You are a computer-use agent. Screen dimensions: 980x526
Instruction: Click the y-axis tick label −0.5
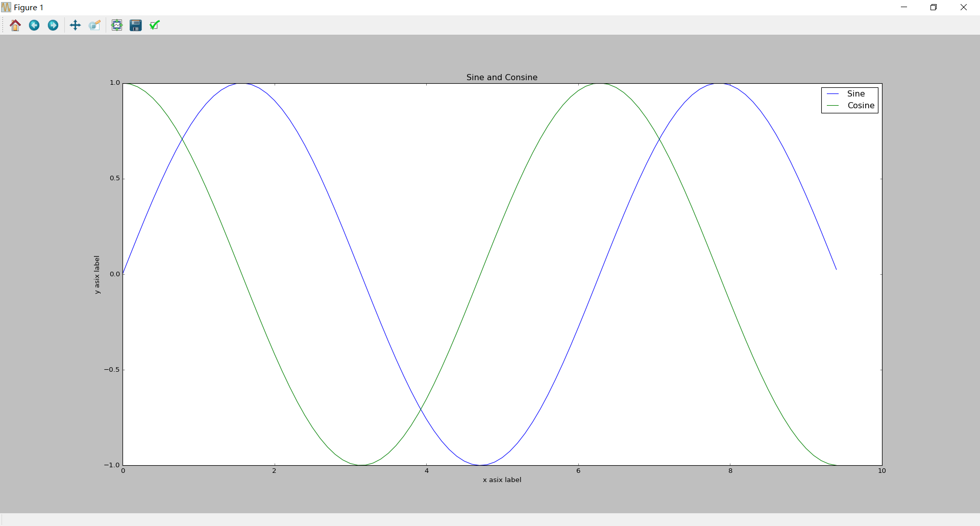coord(112,370)
